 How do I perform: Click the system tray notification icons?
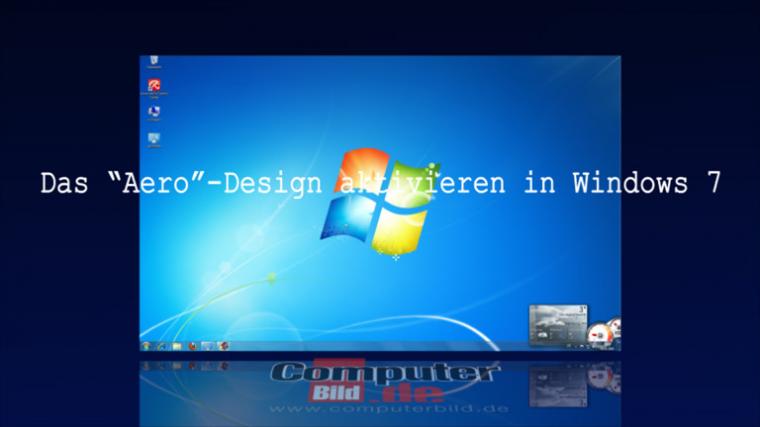(582, 346)
